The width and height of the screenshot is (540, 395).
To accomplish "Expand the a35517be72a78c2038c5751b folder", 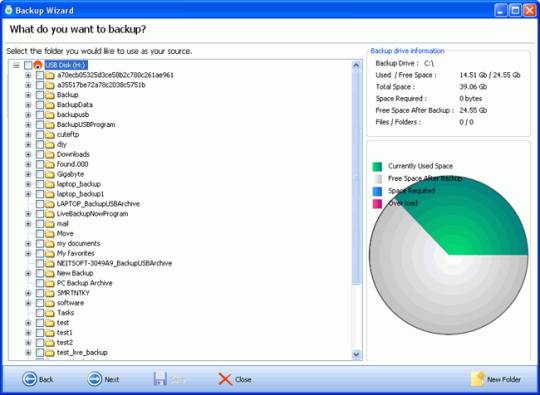I will click(x=28, y=85).
